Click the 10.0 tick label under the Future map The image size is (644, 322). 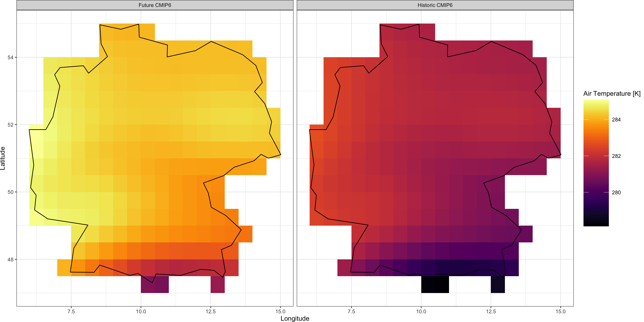click(141, 311)
